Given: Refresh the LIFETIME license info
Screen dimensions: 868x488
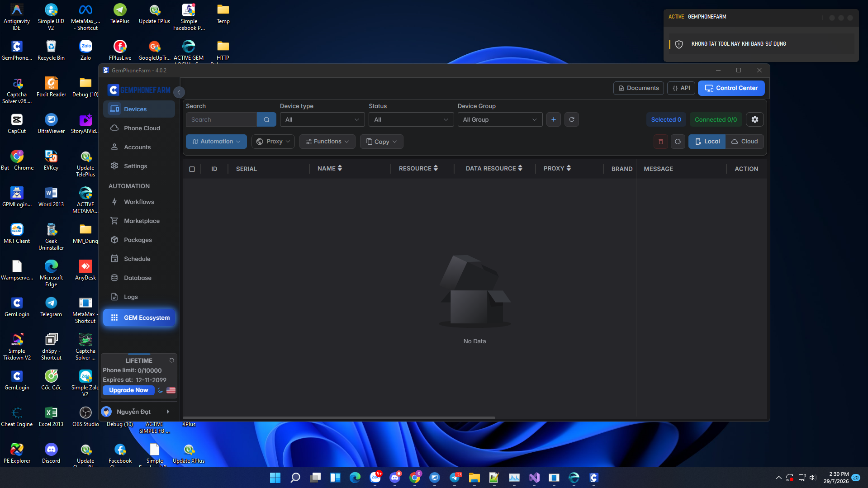Looking at the screenshot, I should [x=172, y=360].
